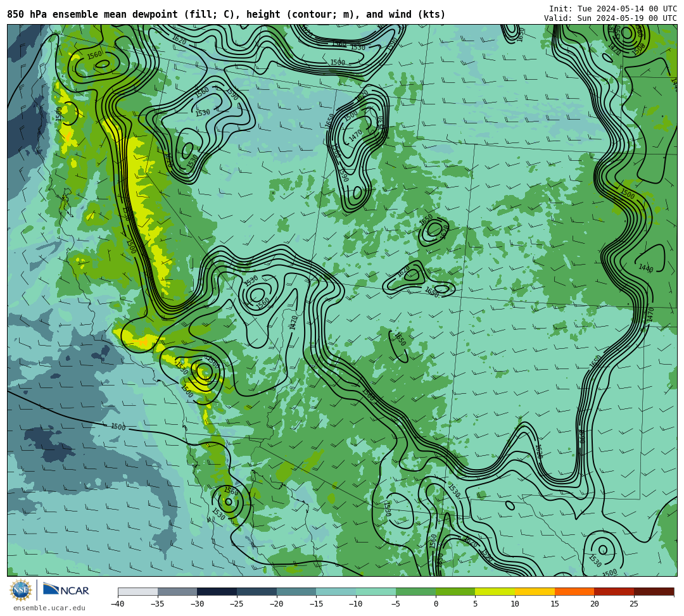The width and height of the screenshot is (684, 616).
Task: Click the 1440 contour label near the east edge
Action: tap(645, 268)
